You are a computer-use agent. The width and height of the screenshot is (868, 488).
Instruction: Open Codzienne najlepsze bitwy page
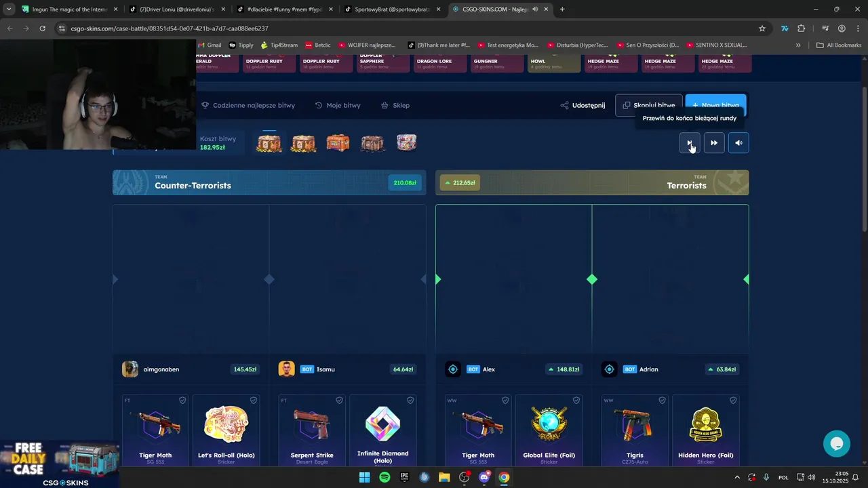[x=248, y=105]
